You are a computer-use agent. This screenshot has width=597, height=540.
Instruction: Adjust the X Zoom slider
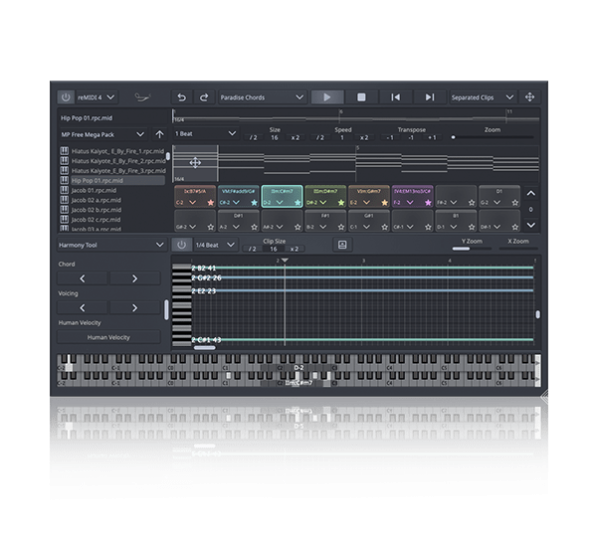tap(518, 249)
